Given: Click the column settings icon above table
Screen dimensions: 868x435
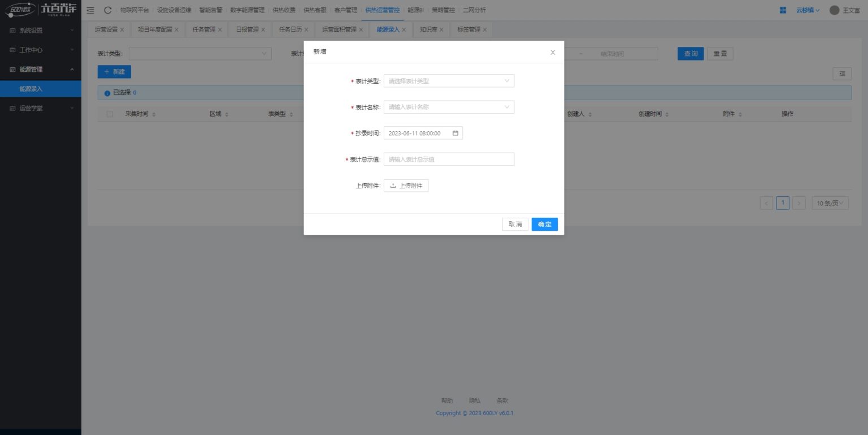Looking at the screenshot, I should [x=842, y=74].
